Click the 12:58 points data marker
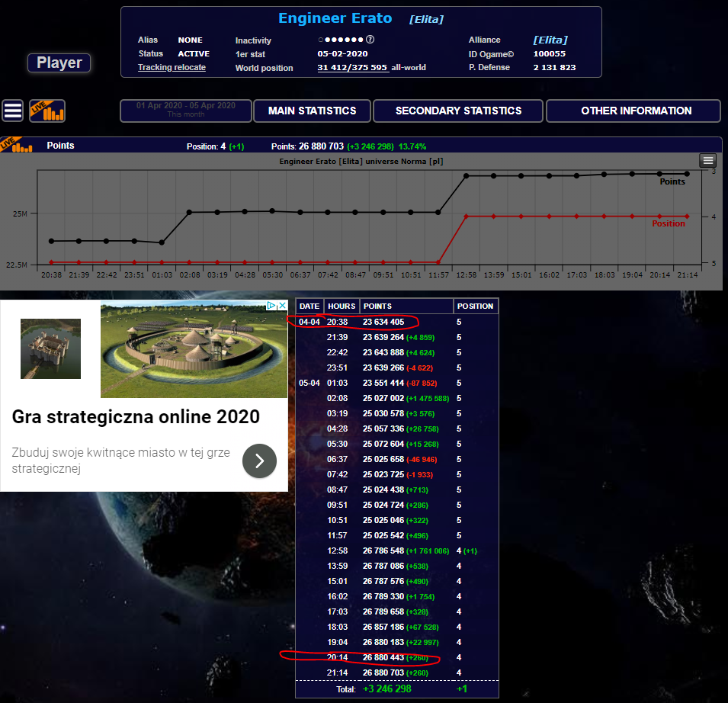Screen dimensions: 728x703 point(466,176)
